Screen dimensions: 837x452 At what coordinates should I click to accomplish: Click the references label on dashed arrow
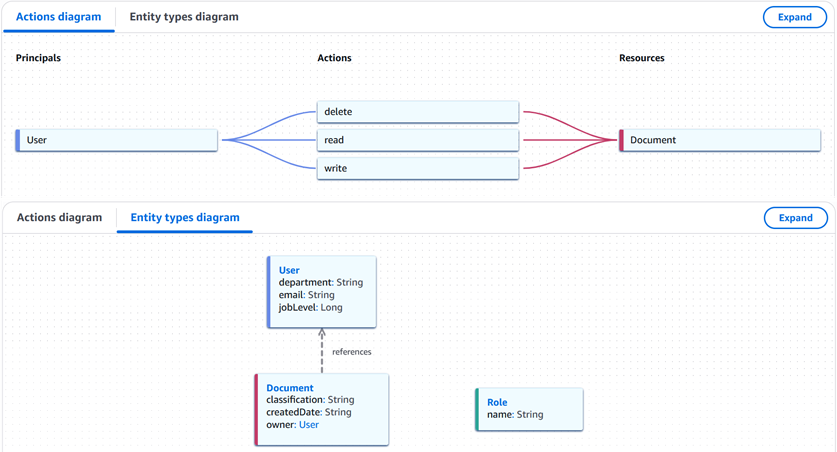tap(352, 352)
